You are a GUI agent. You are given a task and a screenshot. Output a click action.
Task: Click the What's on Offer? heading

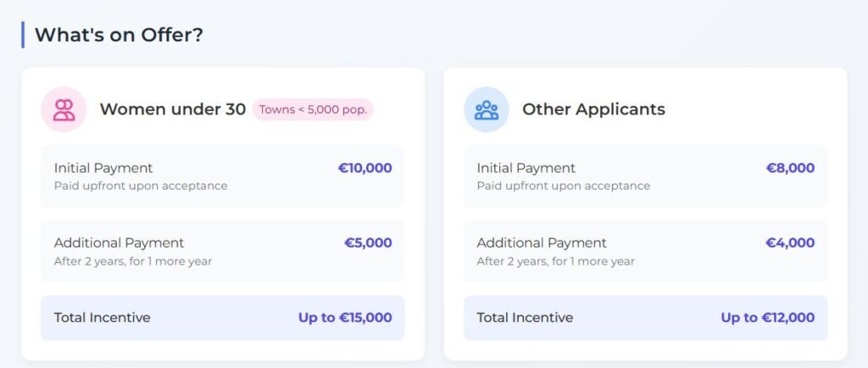pos(119,35)
